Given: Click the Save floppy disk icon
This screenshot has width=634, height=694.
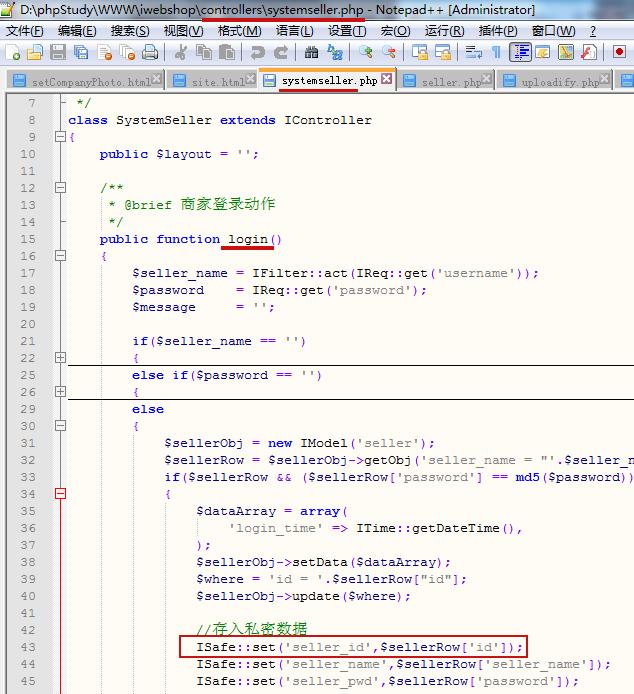Looking at the screenshot, I should point(58,52).
